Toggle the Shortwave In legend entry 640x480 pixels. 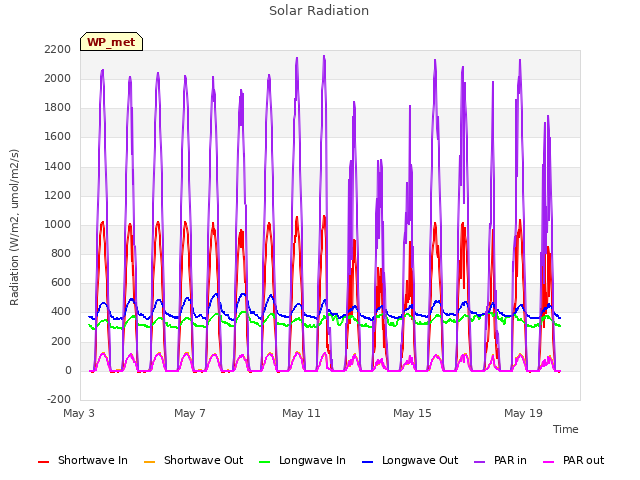(83, 460)
